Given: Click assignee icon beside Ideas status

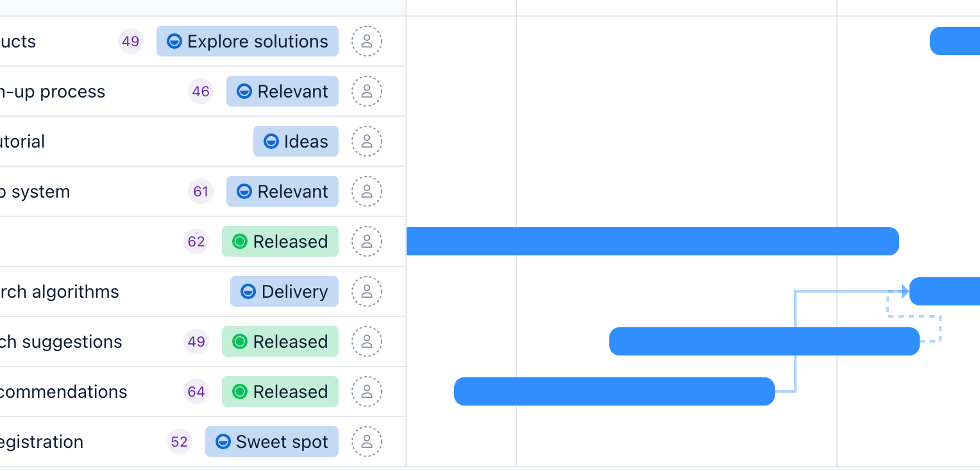Looking at the screenshot, I should [x=366, y=141].
